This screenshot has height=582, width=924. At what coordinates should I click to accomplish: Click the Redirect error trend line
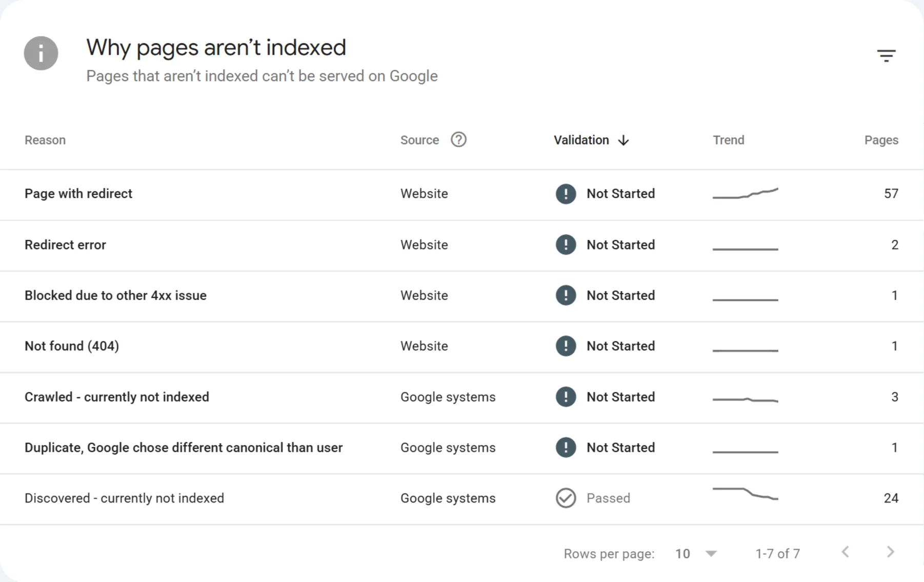[745, 249]
